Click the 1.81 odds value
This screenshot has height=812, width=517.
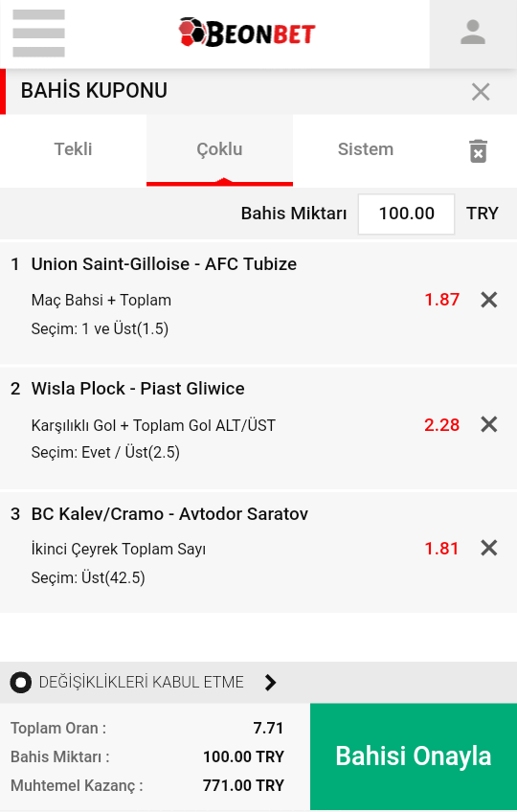(442, 549)
